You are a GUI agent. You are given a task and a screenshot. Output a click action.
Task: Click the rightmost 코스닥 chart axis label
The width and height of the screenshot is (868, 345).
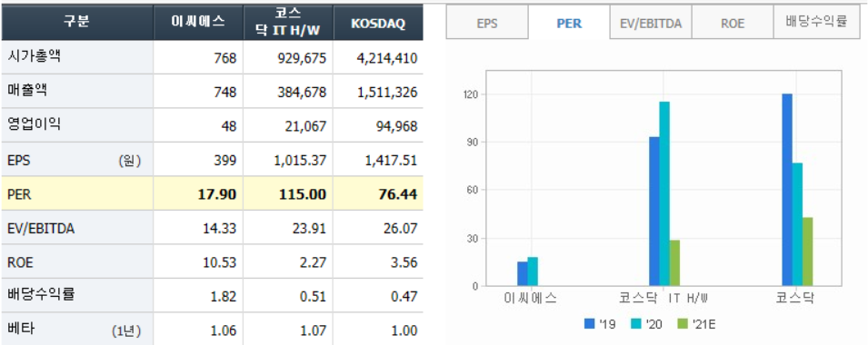pos(796,299)
